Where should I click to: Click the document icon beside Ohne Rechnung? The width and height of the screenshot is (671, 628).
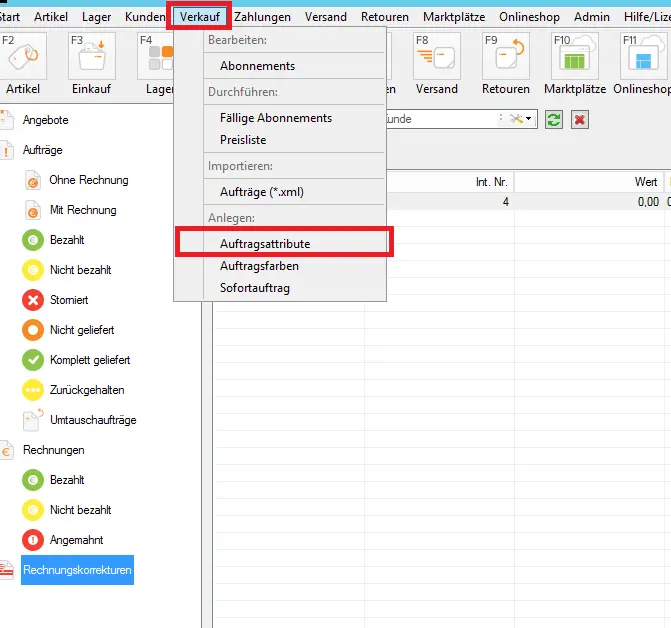click(33, 180)
